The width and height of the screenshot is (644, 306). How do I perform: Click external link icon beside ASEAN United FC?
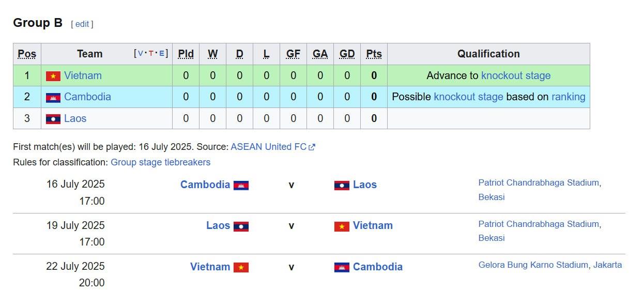coord(312,147)
